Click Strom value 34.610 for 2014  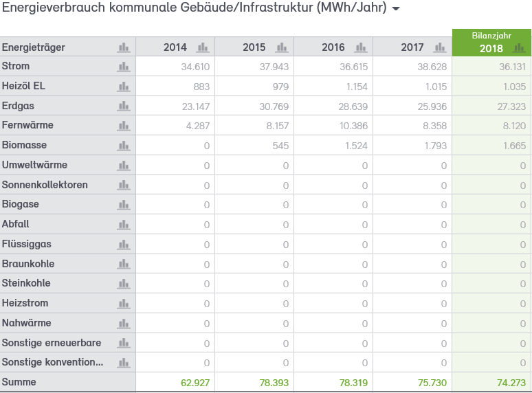pyautogui.click(x=195, y=67)
